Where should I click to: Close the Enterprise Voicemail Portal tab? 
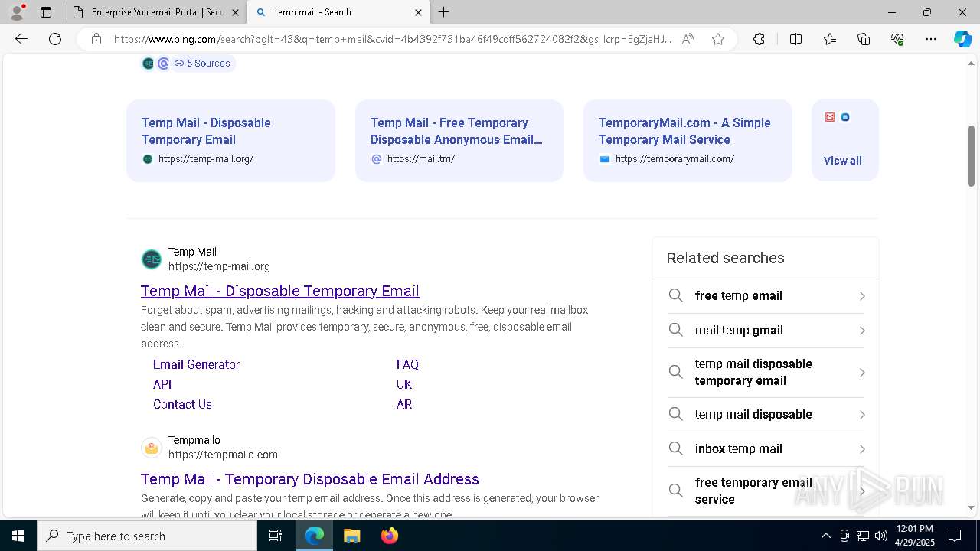point(235,12)
